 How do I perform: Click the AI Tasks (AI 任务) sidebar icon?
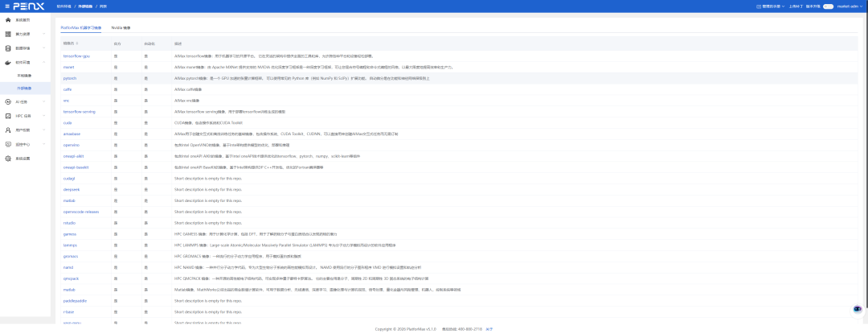tap(8, 102)
